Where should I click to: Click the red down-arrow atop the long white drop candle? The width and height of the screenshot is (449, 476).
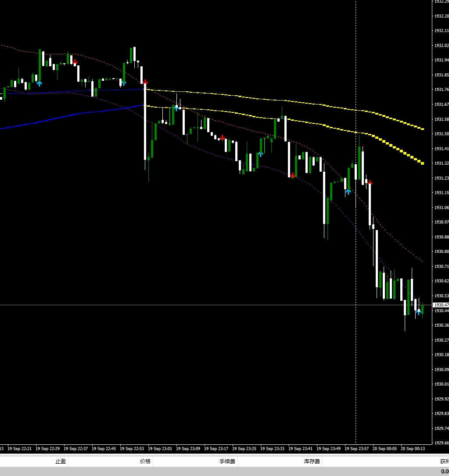(x=145, y=82)
